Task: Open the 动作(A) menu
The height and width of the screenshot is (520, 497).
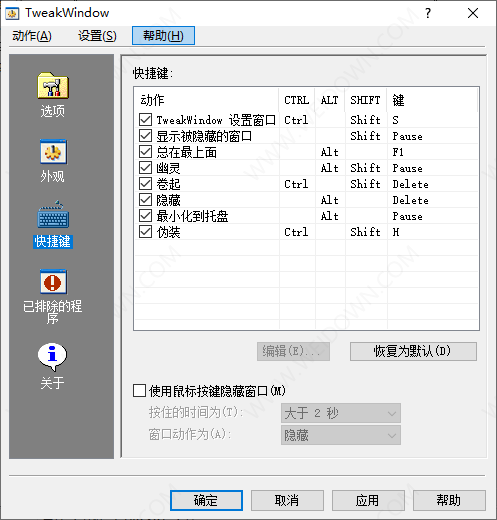Action: 32,36
